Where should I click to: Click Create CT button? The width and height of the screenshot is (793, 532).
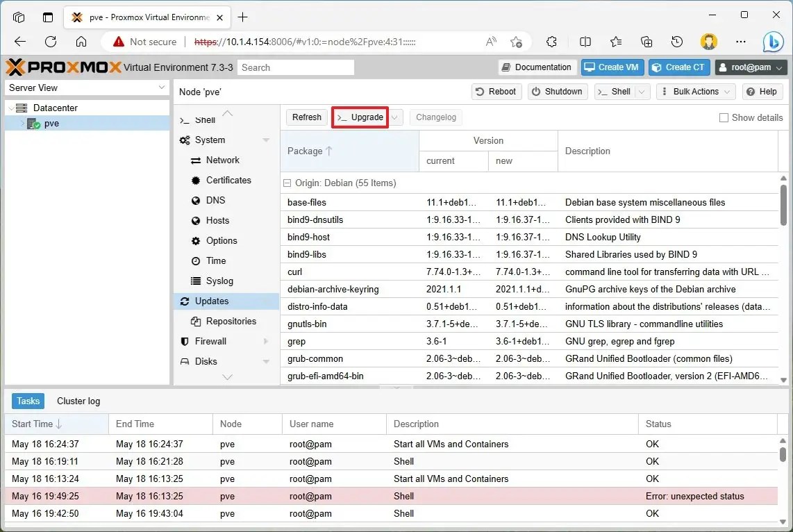pos(679,67)
